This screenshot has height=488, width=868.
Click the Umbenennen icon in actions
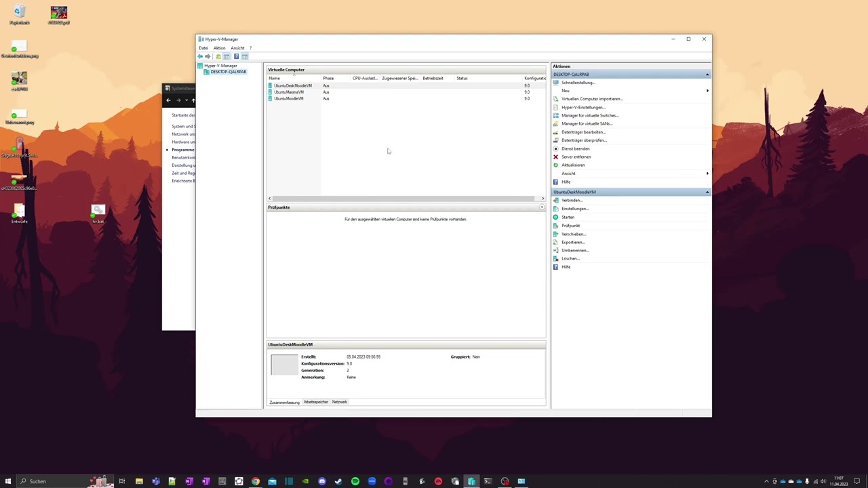pyautogui.click(x=556, y=250)
